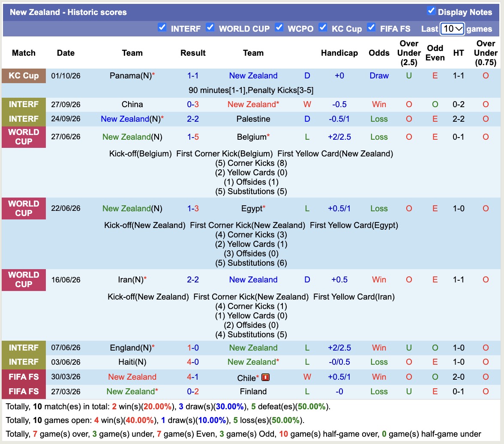Open the England team link

(x=130, y=348)
